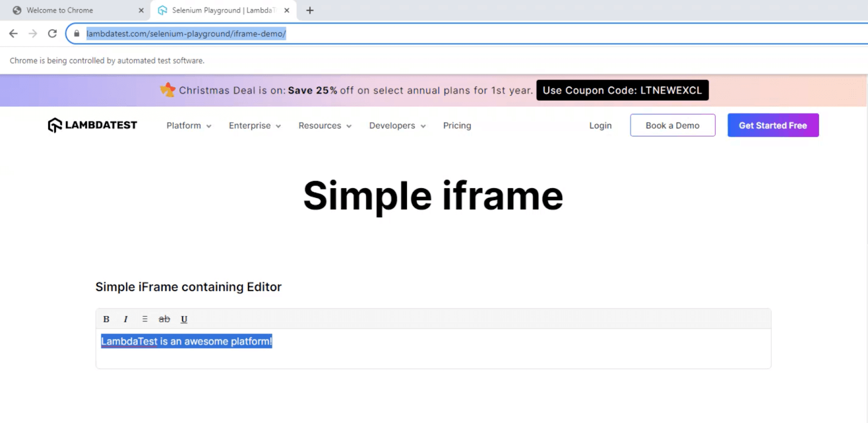
Task: Click the browser forward arrow
Action: pos(33,34)
